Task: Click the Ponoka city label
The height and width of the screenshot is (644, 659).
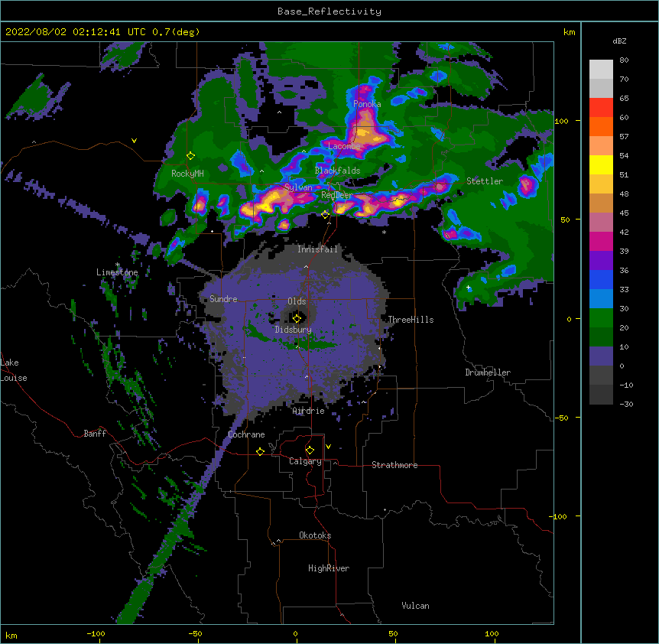Action: (367, 104)
